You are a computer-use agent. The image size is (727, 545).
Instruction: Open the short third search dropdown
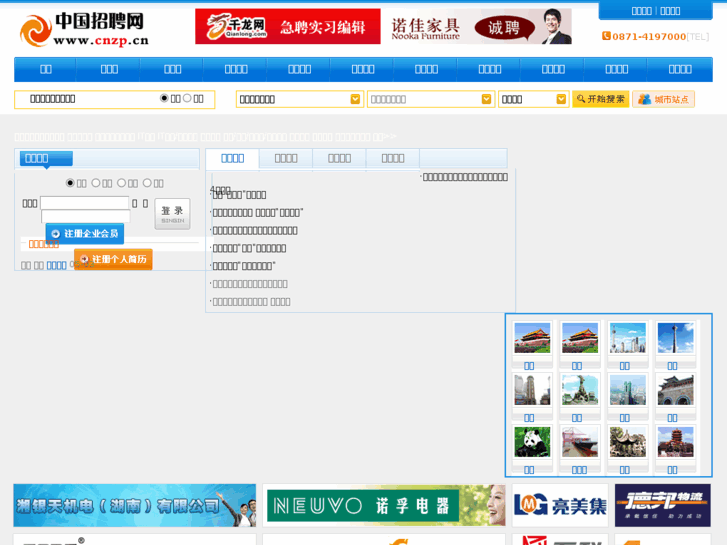[x=533, y=99]
